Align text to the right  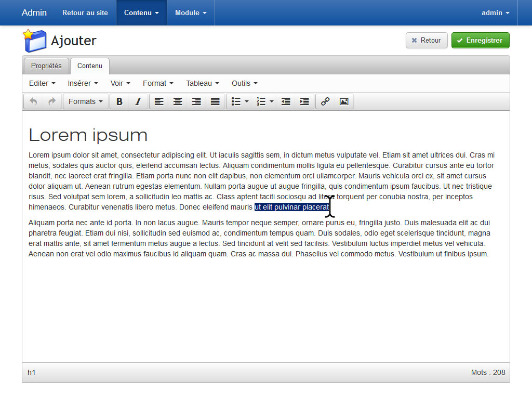point(196,101)
